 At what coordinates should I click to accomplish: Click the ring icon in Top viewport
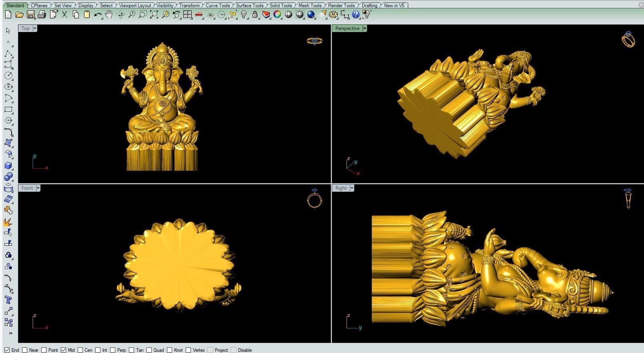pyautogui.click(x=315, y=41)
